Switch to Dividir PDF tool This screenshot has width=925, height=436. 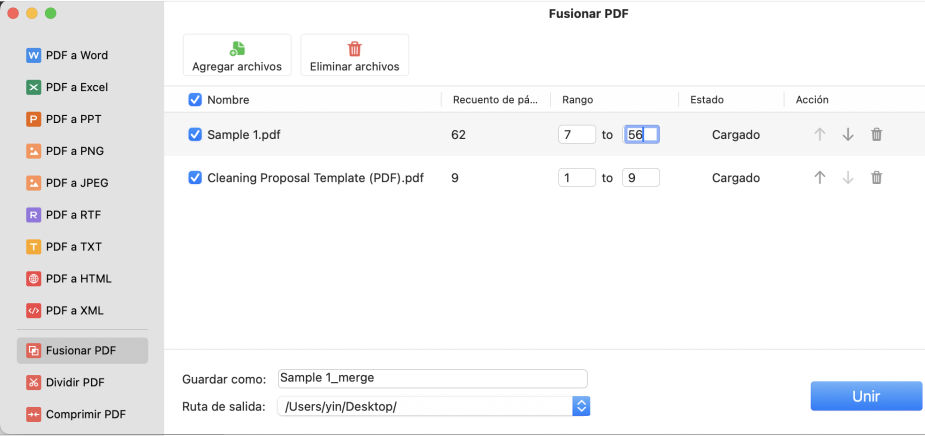[65, 382]
